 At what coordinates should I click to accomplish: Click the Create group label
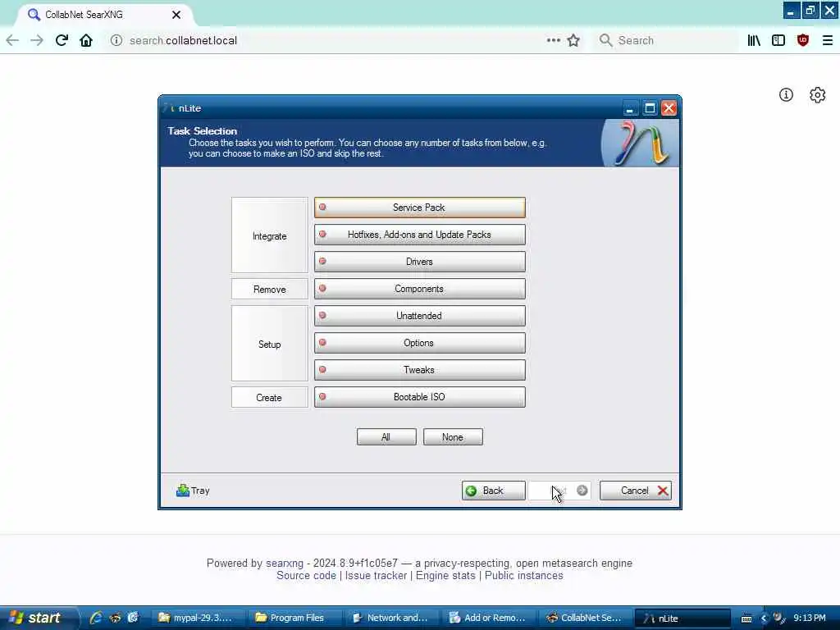[269, 398]
